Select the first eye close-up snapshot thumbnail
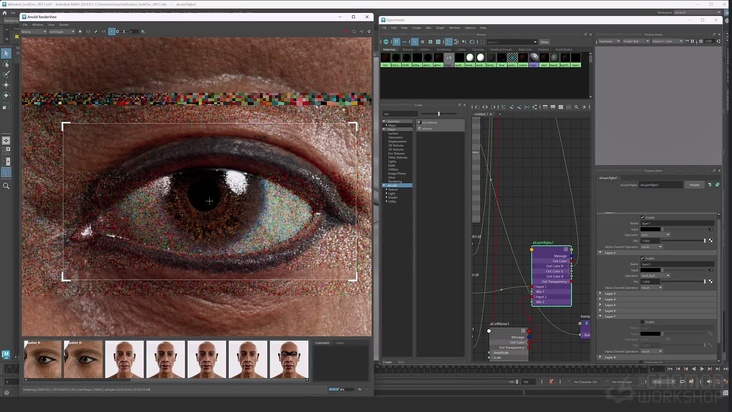The image size is (732, 412). pos(42,359)
